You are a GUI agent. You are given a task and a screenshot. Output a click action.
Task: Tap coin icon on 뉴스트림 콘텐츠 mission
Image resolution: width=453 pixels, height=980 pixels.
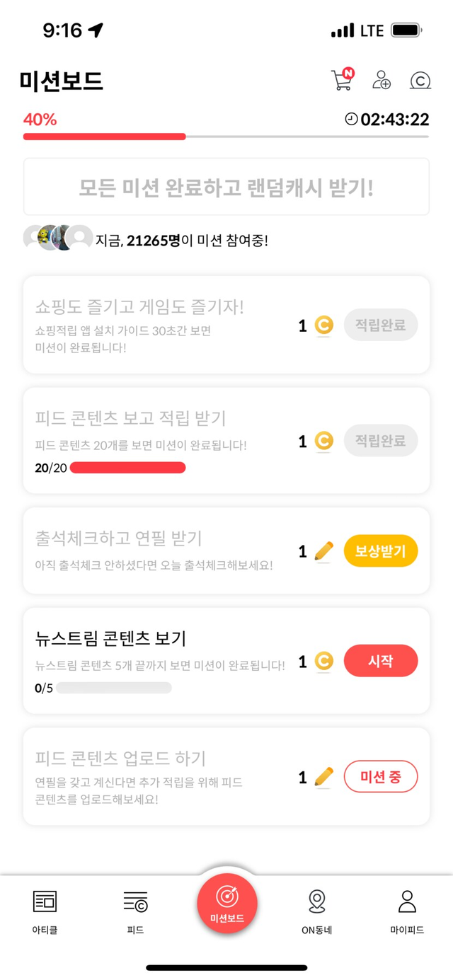point(323,662)
